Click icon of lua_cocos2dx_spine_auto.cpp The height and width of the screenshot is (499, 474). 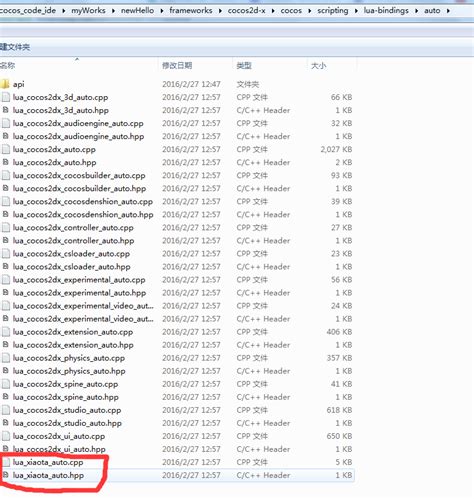[x=6, y=384]
